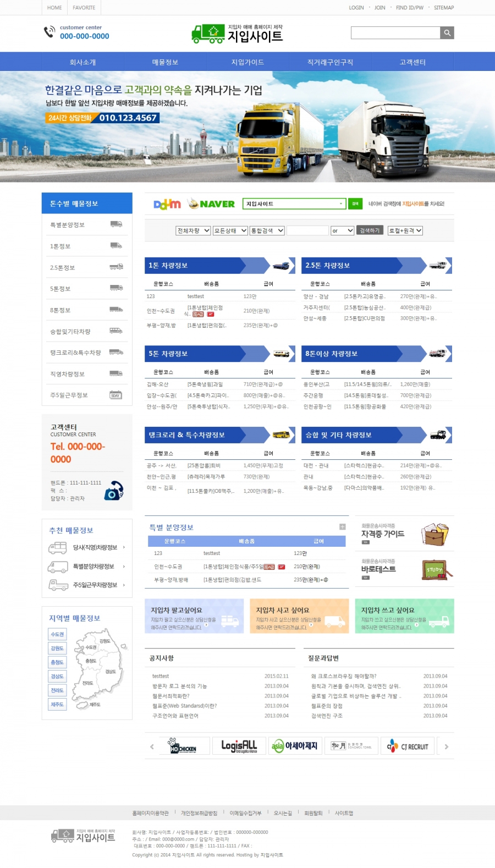This screenshot has width=495, height=868.
Task: Click the 자격증 가이드 briefcase banner
Action: pyautogui.click(x=405, y=534)
